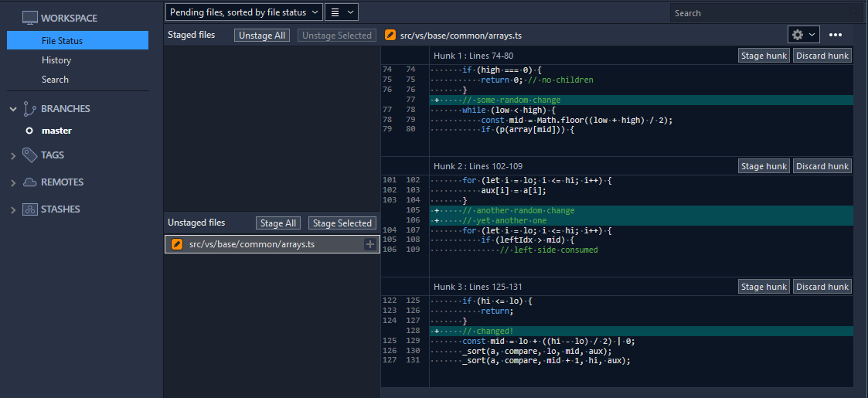The width and height of the screenshot is (868, 398).
Task: Stage hunk 1 (Lines 74-80)
Action: point(764,56)
